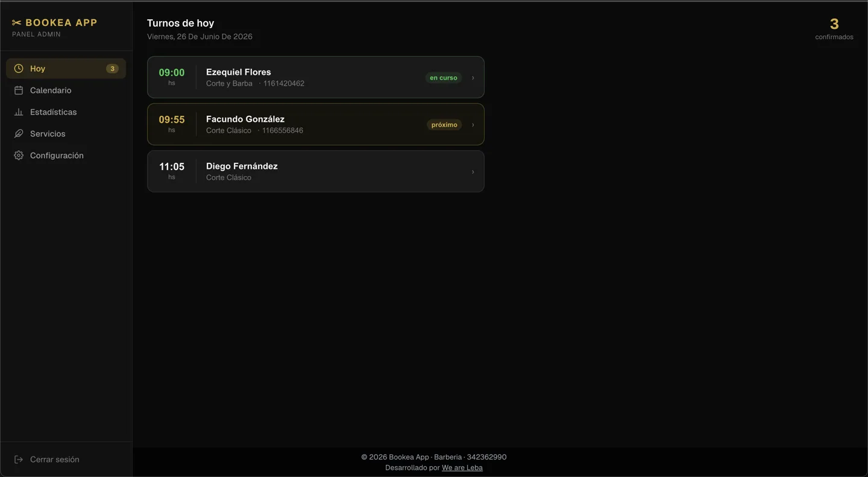The height and width of the screenshot is (477, 868).
Task: Click the 'PANEL ADMIN' subtitle
Action: point(36,34)
